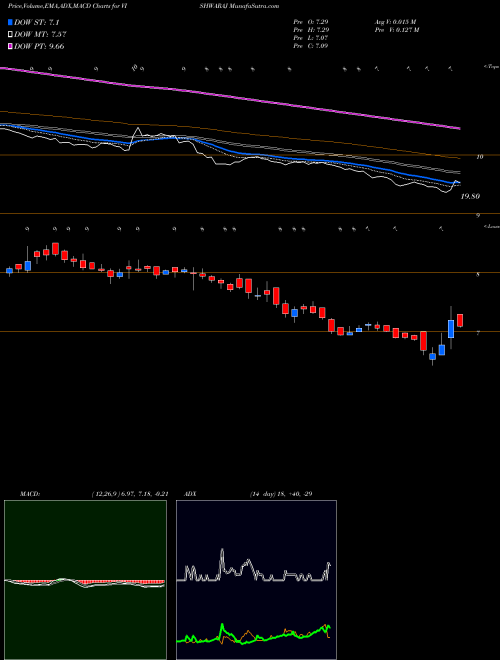The width and height of the screenshot is (500, 660).
Task: Select the 'DOW MT: 7.57' legend label
Action: 40,35
